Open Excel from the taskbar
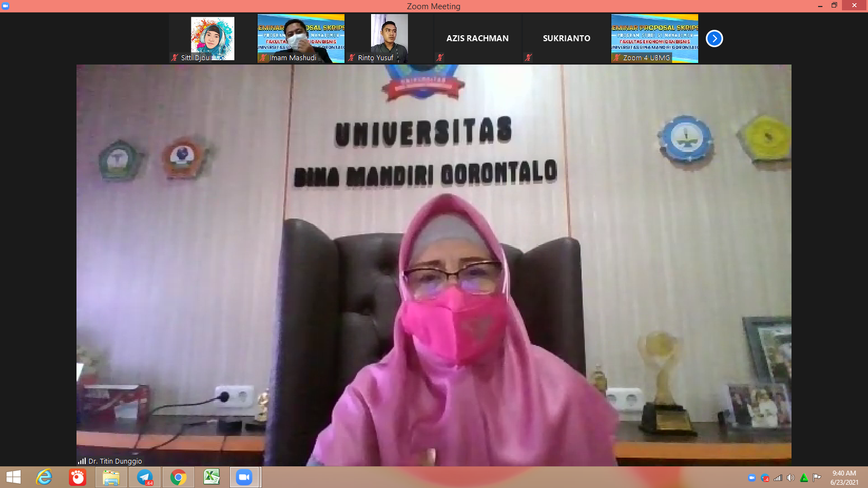 tap(212, 477)
